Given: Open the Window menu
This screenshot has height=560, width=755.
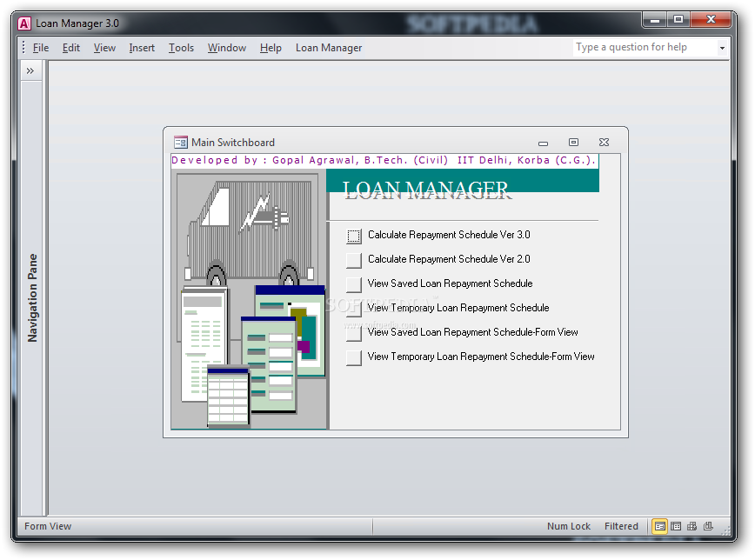Looking at the screenshot, I should pyautogui.click(x=227, y=48).
